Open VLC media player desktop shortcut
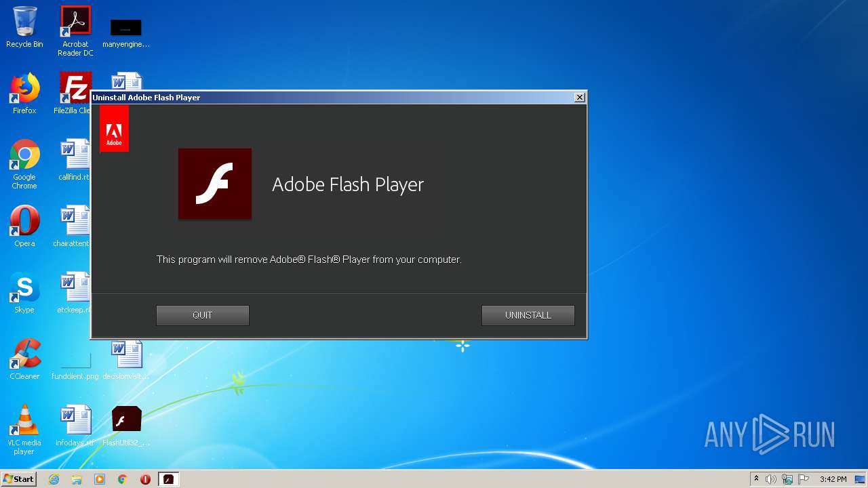Image resolution: width=868 pixels, height=488 pixels. (x=24, y=430)
